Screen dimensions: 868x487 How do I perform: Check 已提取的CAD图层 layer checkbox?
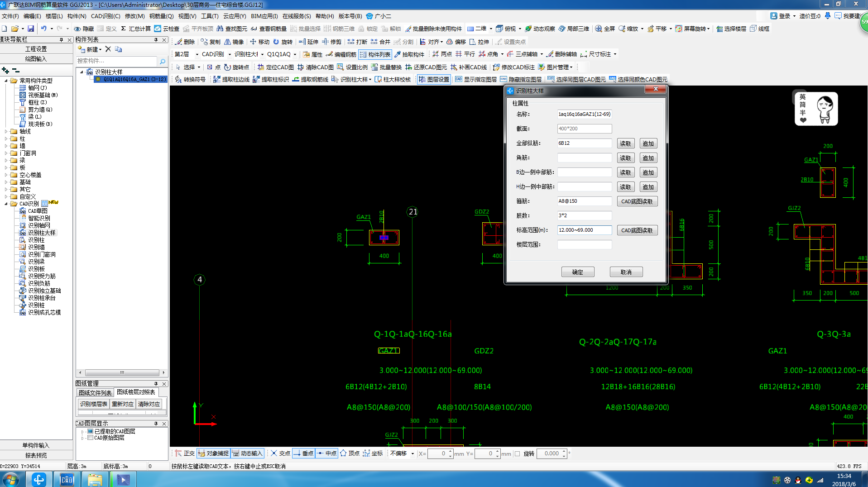click(x=90, y=431)
